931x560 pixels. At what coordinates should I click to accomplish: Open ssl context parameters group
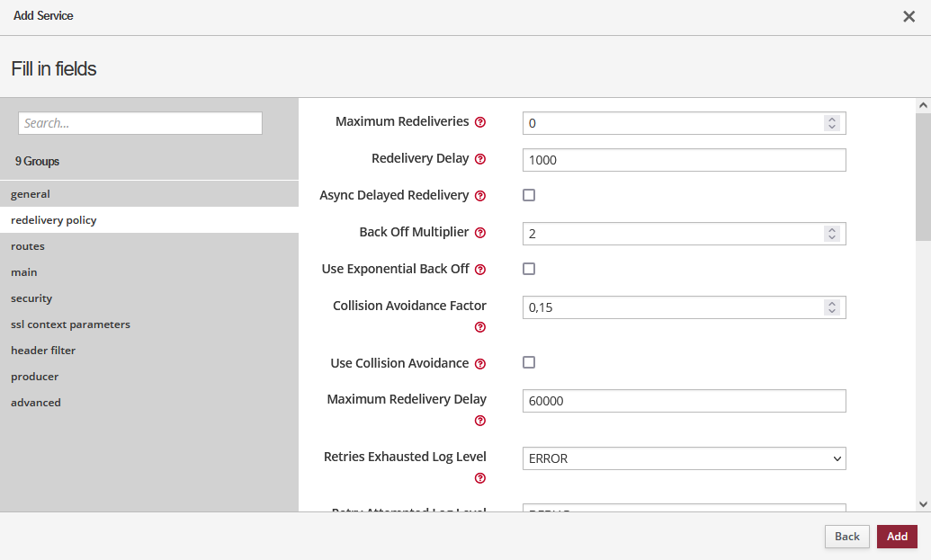(x=70, y=324)
